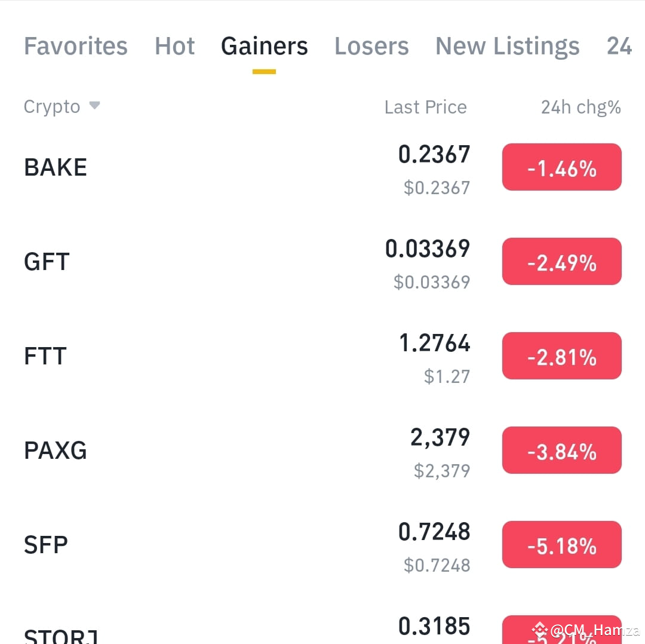Switch to the Hot tab
645x644 pixels.
click(x=174, y=45)
